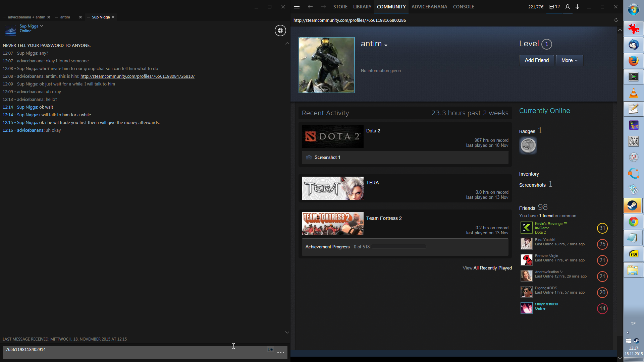
Task: Expand the Sup Nigga status chevron
Action: click(42, 26)
